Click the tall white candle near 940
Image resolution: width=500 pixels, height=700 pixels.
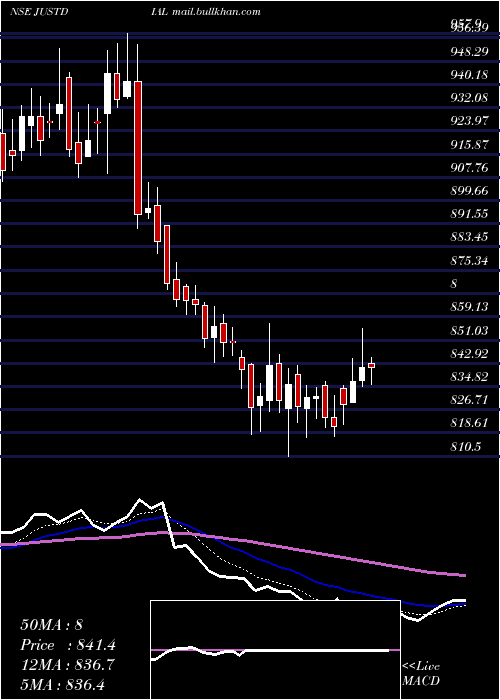[108, 93]
